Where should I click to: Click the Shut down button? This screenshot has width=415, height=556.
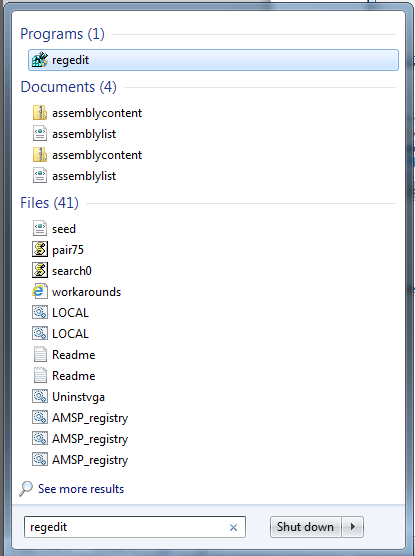pos(305,527)
